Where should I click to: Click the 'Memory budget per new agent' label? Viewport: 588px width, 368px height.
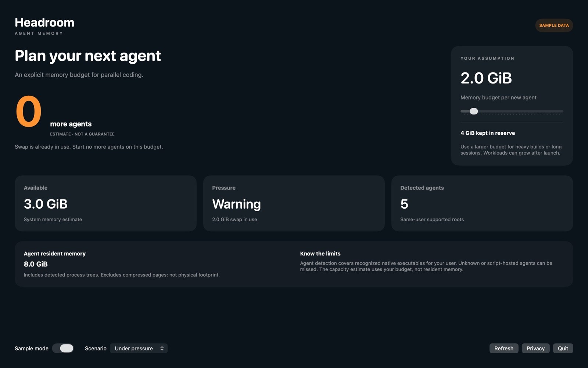point(498,98)
